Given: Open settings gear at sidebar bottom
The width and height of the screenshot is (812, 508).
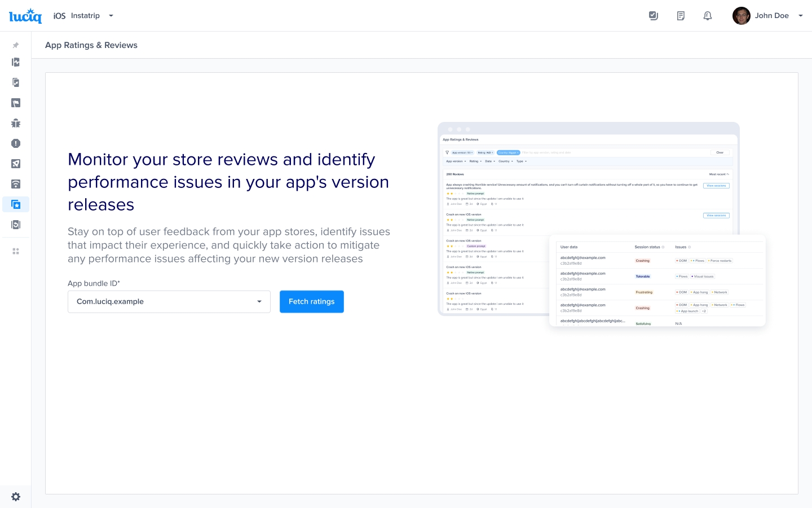Looking at the screenshot, I should 16,497.
